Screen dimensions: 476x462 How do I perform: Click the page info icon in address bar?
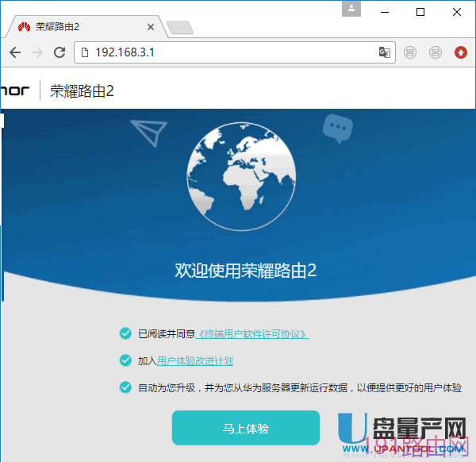tap(85, 52)
